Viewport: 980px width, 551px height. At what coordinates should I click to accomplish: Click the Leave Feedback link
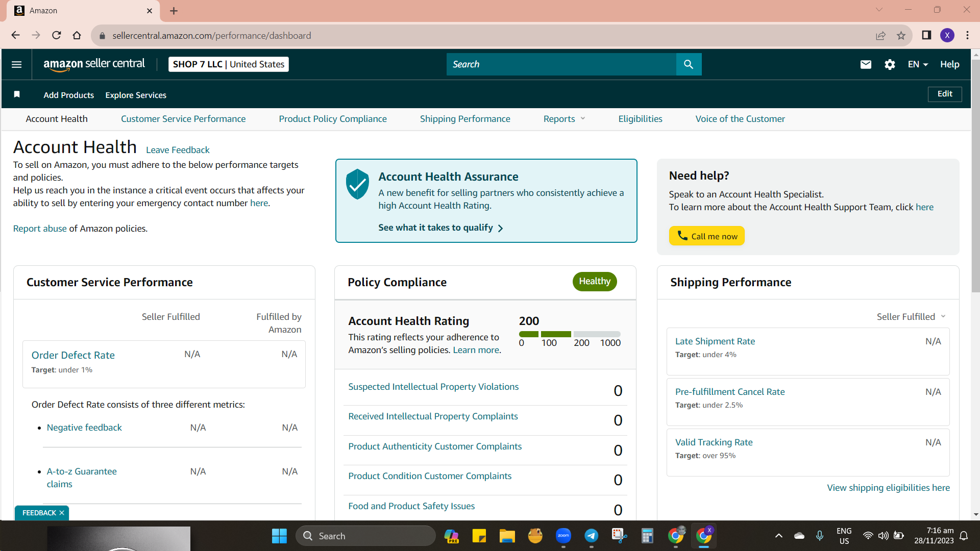coord(178,150)
